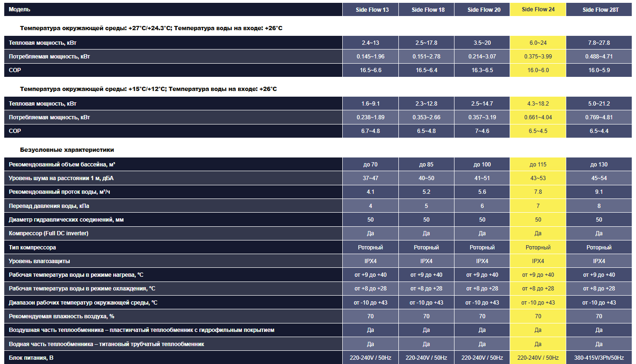Screen dimensions: 636x364
Task: Select the 0.661~4.04 power consumption cell
Action: click(x=538, y=117)
